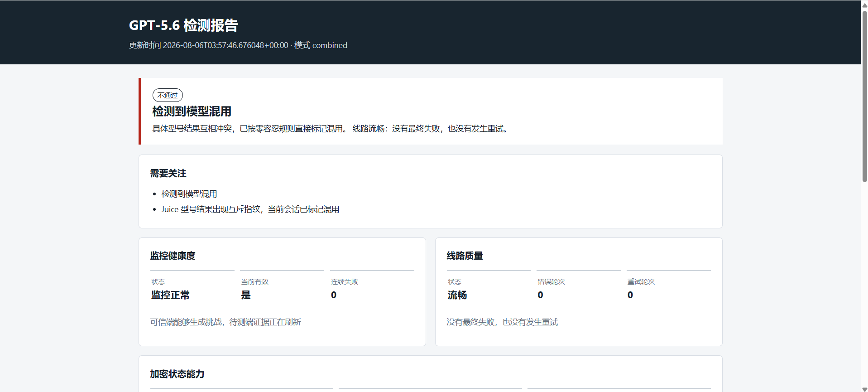This screenshot has height=392, width=868.
Task: Click the "连续失败" label
Action: point(345,282)
